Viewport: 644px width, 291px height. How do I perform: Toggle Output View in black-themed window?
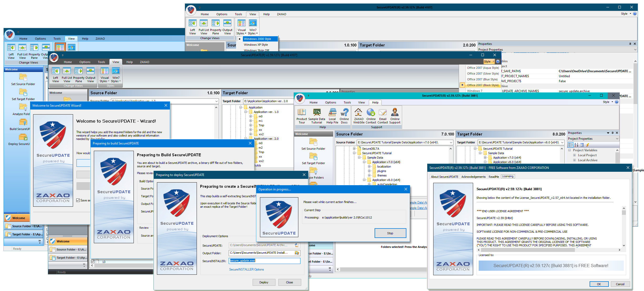point(90,75)
